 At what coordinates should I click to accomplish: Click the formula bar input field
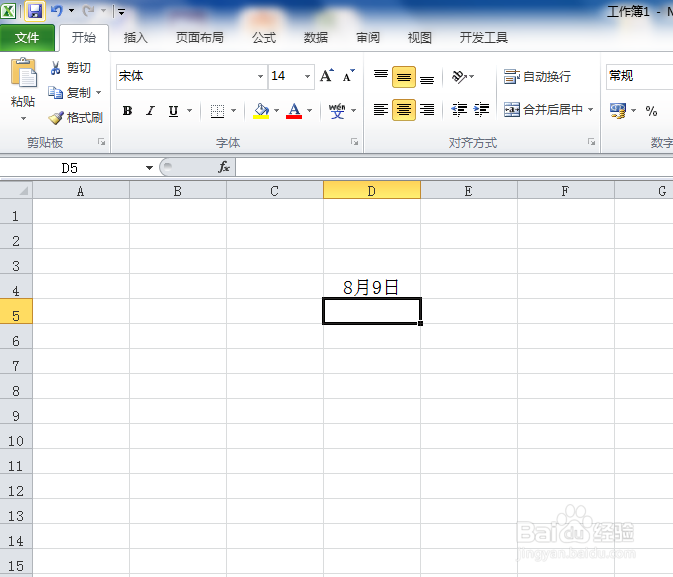tap(454, 167)
